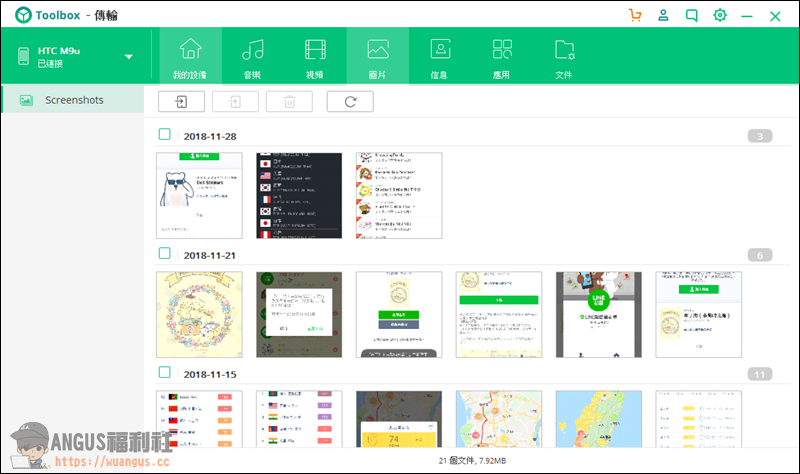Select the polar bear sticker screenshot thumbnail
This screenshot has width=800, height=474.
pos(199,195)
